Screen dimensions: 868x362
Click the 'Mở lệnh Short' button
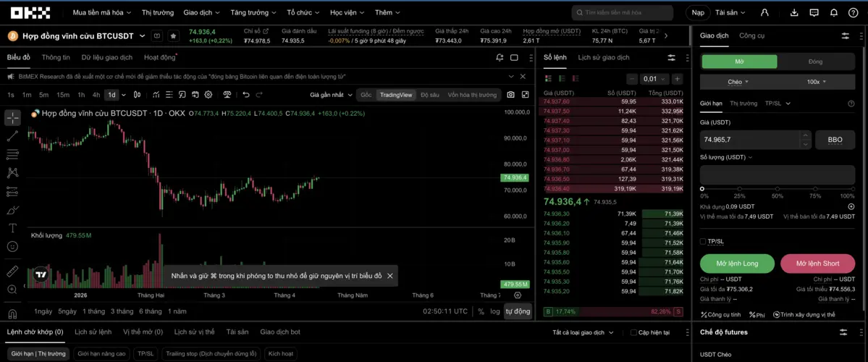tap(817, 264)
